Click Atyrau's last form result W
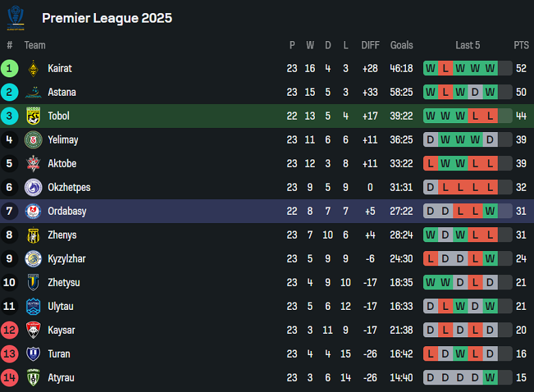534x392 pixels. (x=490, y=378)
